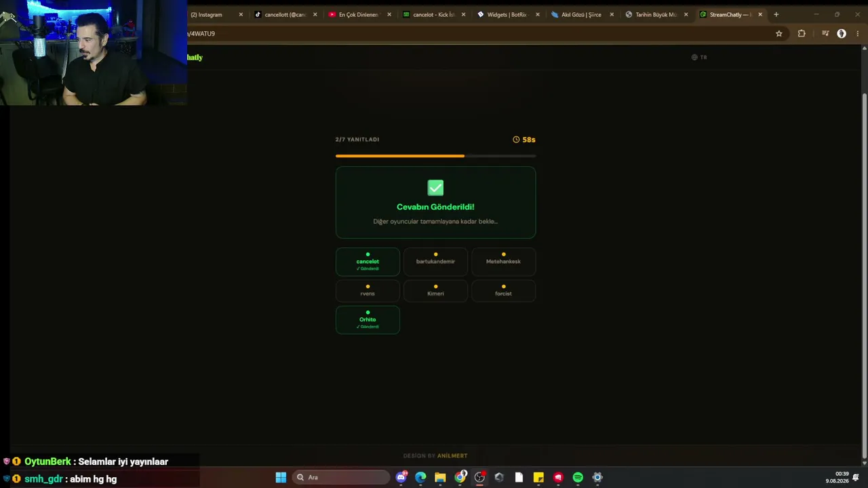
Task: Click the Chrome taskbar icon
Action: [x=460, y=477]
